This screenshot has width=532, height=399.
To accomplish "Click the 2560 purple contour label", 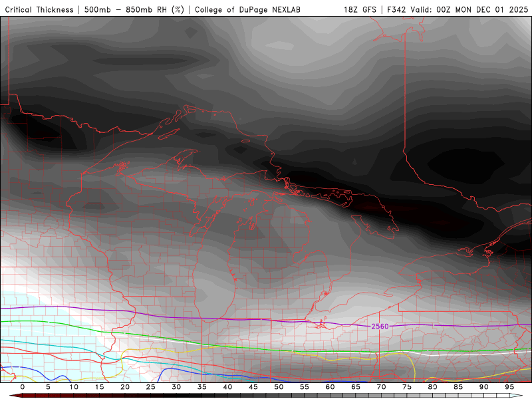I will pyautogui.click(x=380, y=327).
